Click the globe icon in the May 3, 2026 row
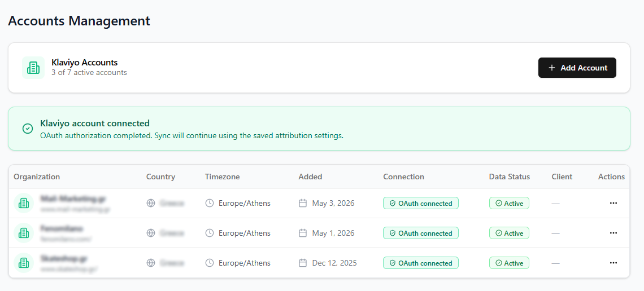 pos(151,203)
